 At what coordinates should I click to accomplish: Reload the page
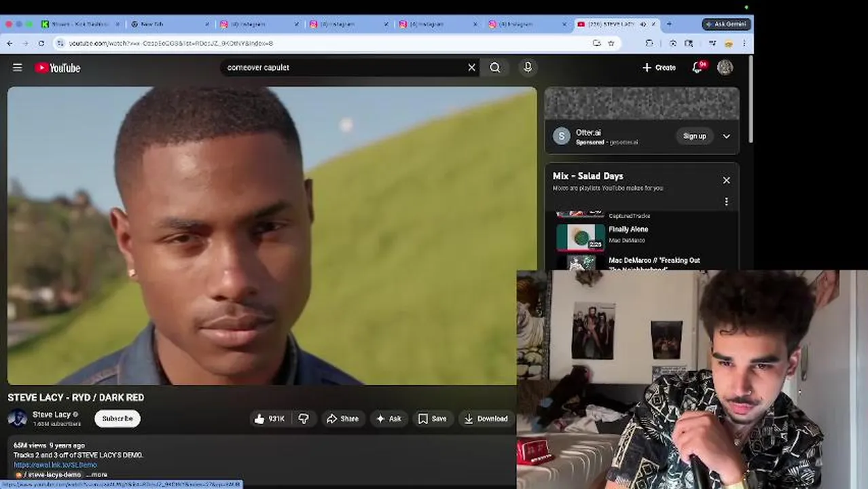click(41, 43)
